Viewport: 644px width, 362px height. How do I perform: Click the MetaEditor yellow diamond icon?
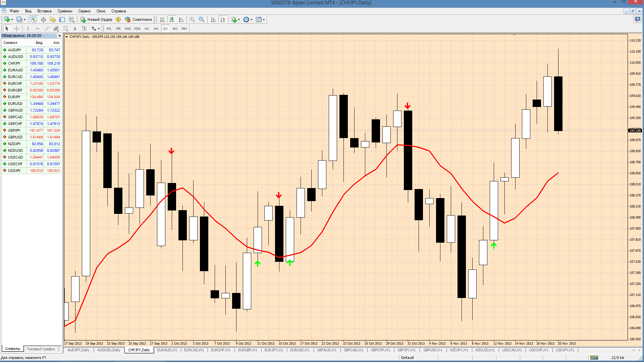[x=118, y=19]
